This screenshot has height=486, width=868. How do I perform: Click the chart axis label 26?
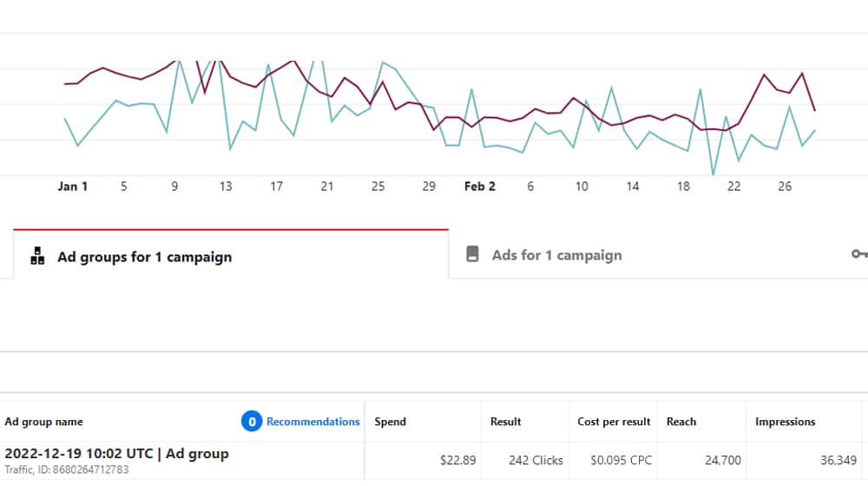[x=785, y=187]
